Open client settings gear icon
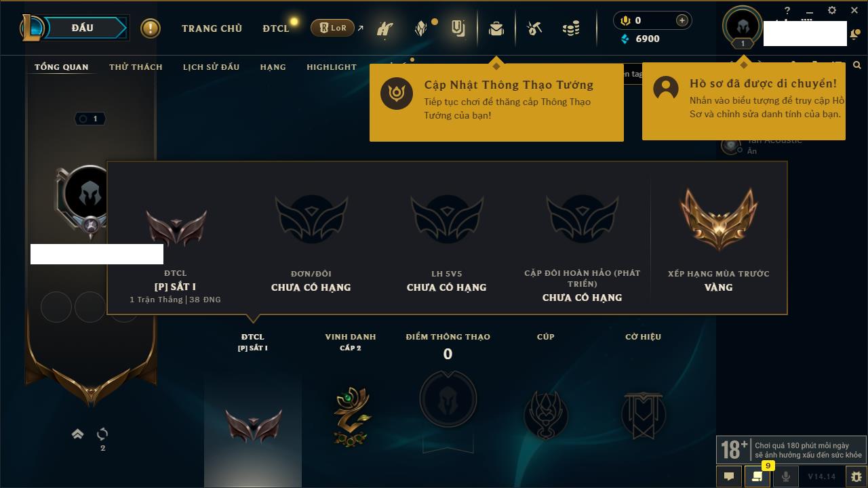868x488 pixels. (832, 10)
